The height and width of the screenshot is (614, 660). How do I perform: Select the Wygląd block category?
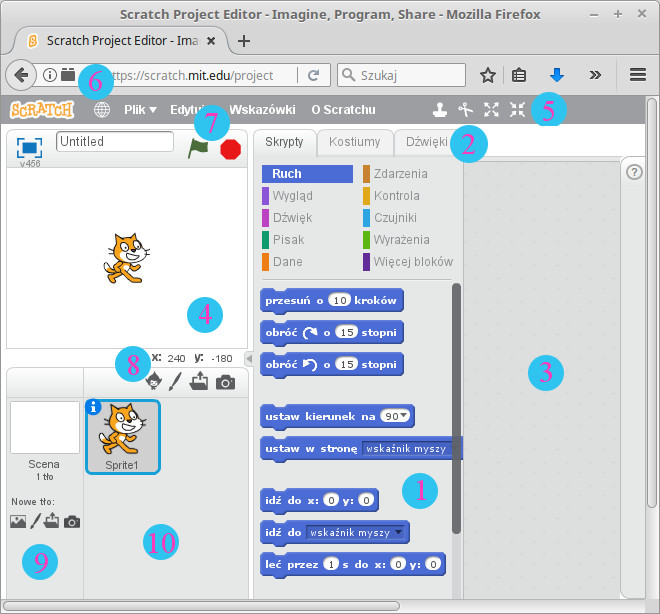pyautogui.click(x=292, y=196)
